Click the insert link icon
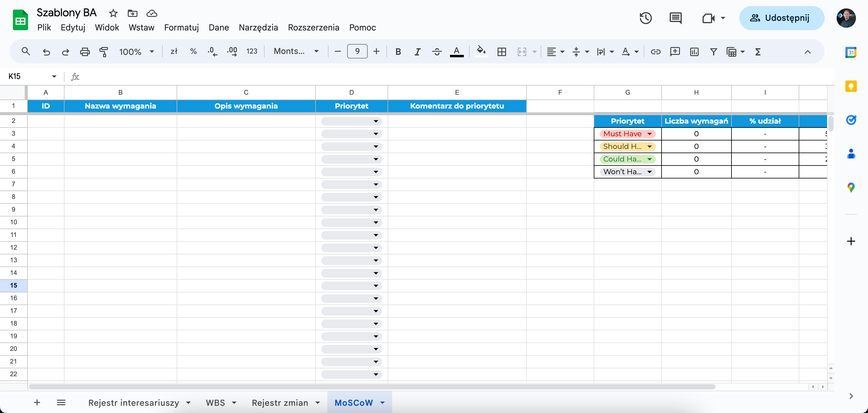Screen dimensions: 868x413 click(x=656, y=52)
